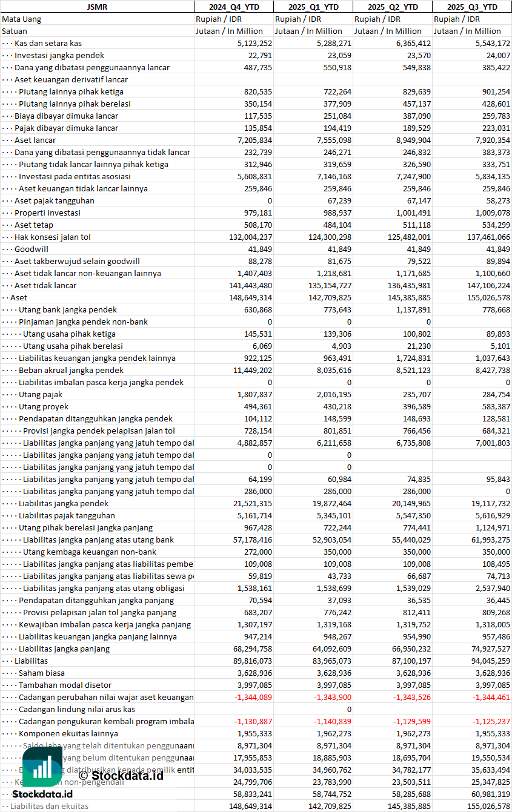Click the value 251,084
Viewport: 512px width, 812px height.
(337, 116)
